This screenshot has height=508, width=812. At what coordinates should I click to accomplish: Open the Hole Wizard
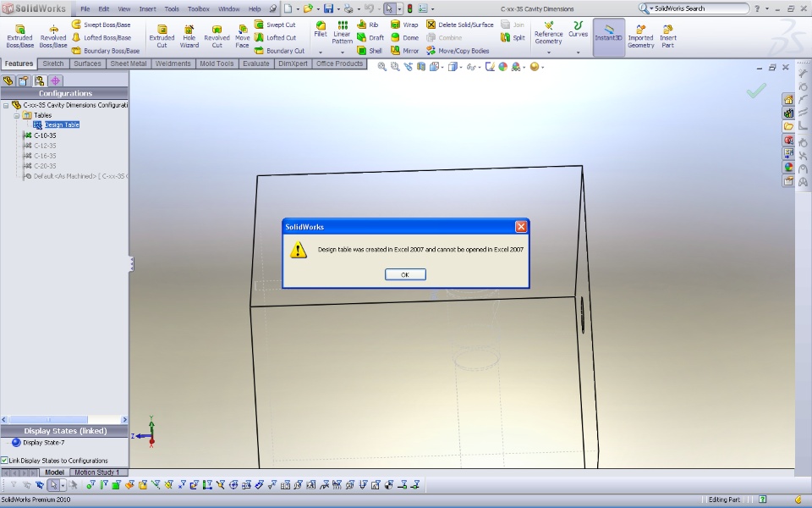(x=189, y=36)
